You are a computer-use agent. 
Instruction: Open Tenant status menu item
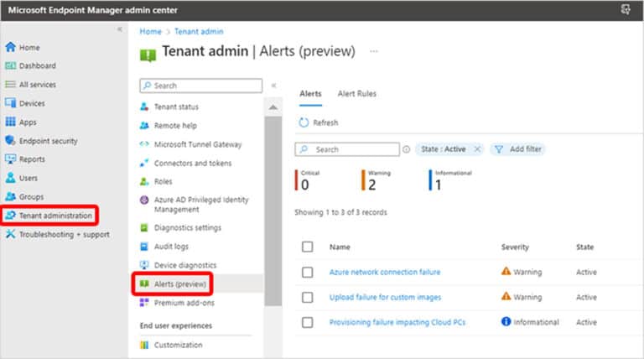tap(176, 107)
